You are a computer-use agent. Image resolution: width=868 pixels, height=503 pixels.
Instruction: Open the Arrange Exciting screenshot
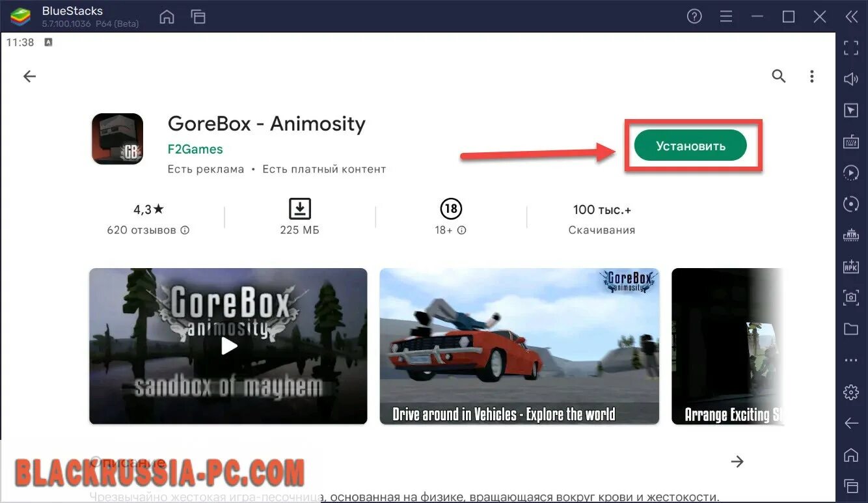(727, 346)
